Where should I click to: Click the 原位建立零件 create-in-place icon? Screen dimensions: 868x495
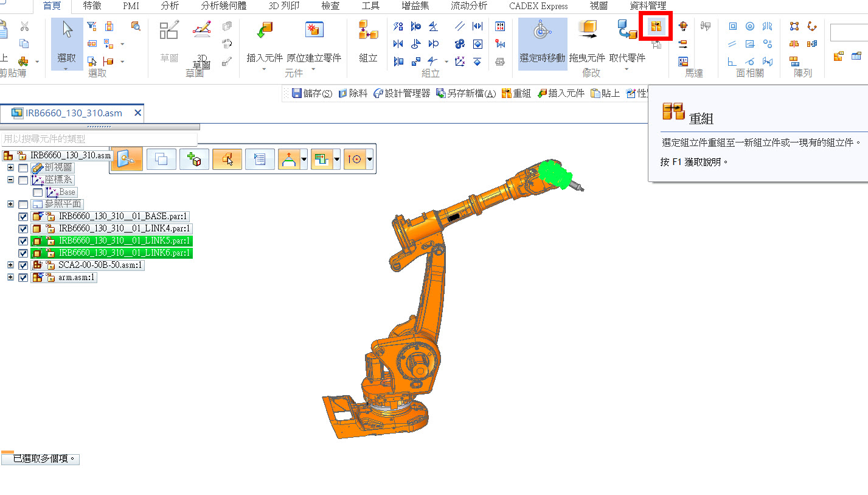[314, 30]
